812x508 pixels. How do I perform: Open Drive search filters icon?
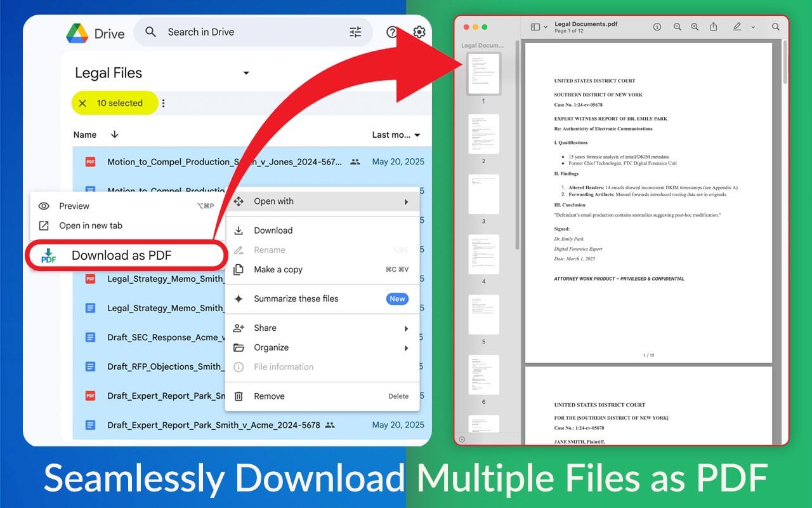355,32
